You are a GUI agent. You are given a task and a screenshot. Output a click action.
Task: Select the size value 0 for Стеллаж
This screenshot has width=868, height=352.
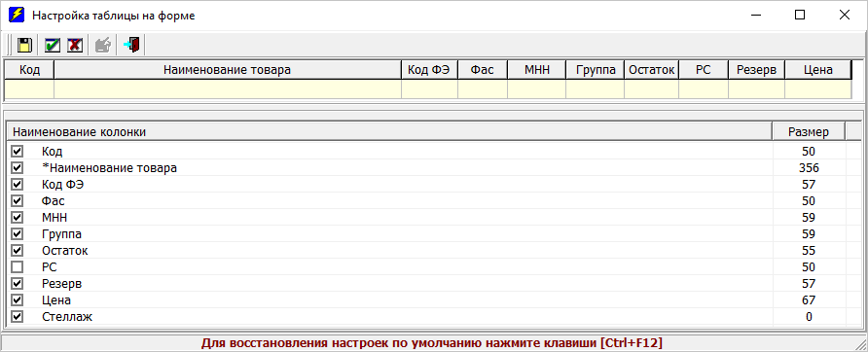[x=809, y=317]
